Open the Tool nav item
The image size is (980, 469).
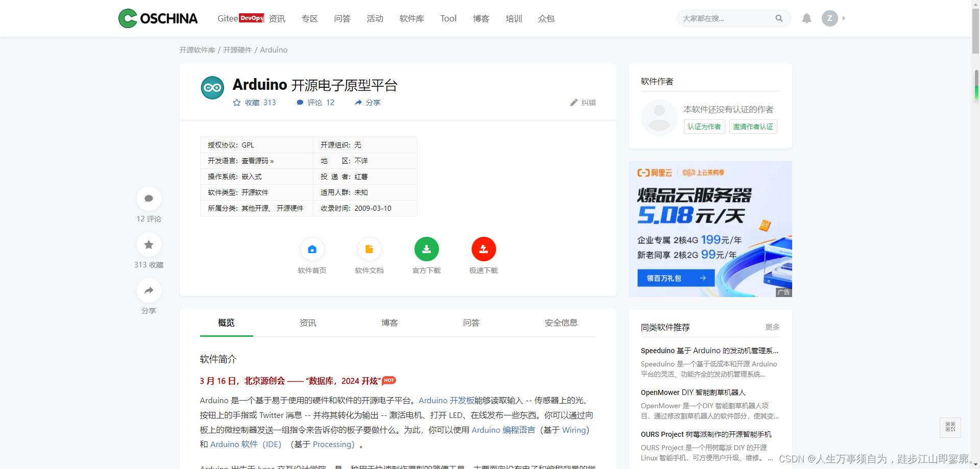point(449,18)
